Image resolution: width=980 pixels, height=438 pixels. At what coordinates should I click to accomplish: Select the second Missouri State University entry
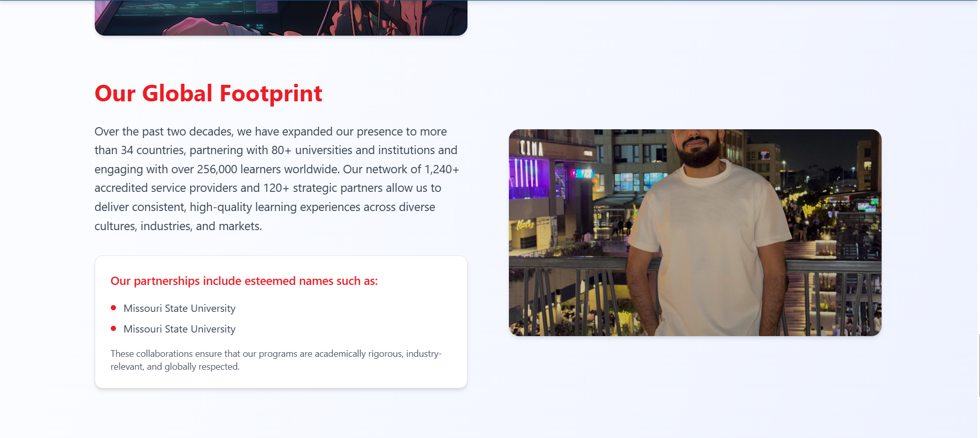pyautogui.click(x=179, y=329)
